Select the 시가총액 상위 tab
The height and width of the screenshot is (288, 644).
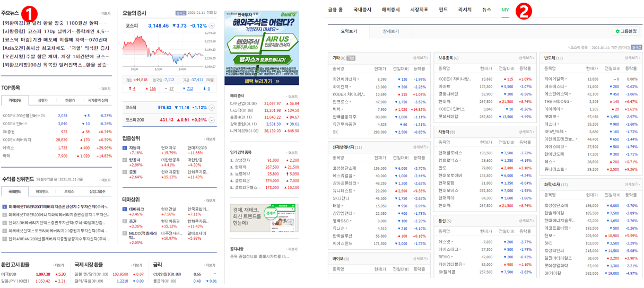click(x=98, y=100)
